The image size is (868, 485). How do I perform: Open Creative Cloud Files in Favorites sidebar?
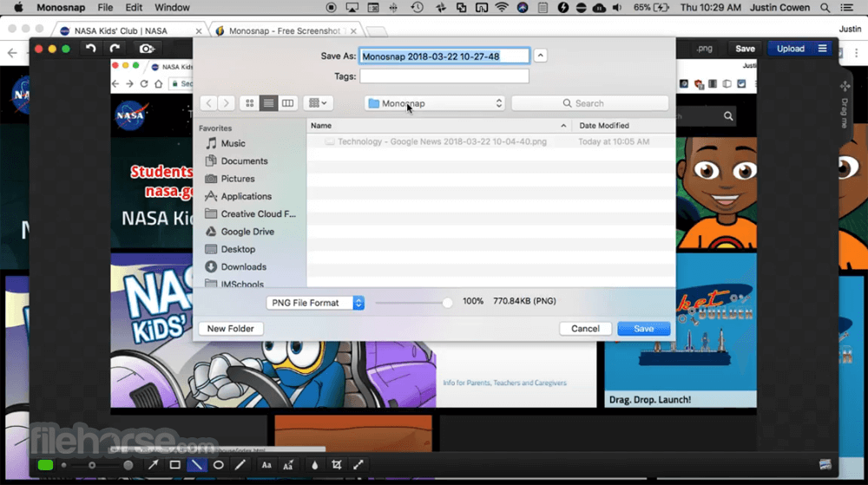coord(249,214)
